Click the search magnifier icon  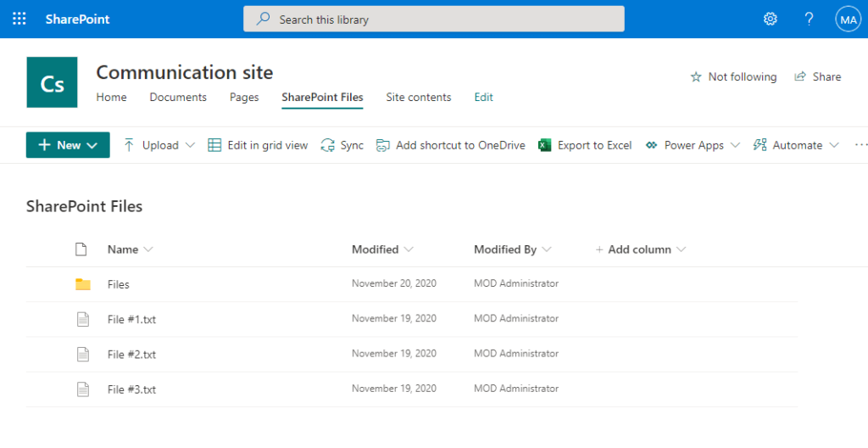tap(264, 19)
